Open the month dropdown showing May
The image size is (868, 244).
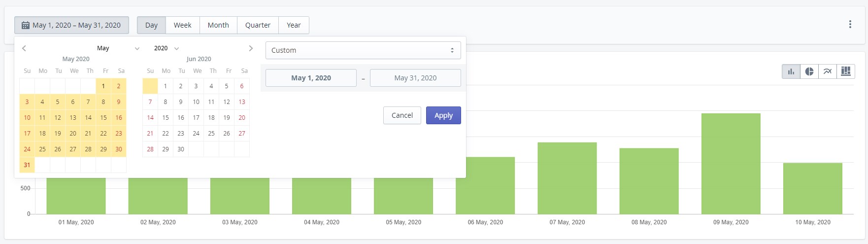(118, 48)
